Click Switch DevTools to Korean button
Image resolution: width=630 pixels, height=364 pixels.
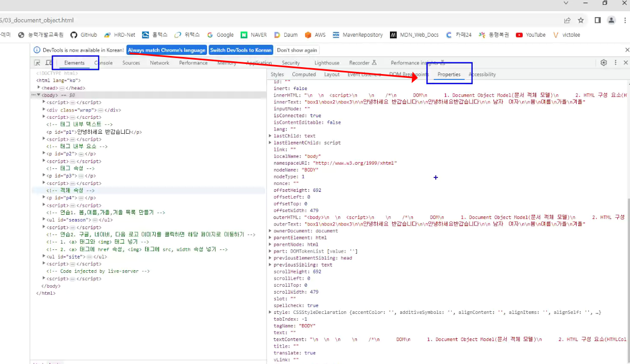pyautogui.click(x=241, y=50)
